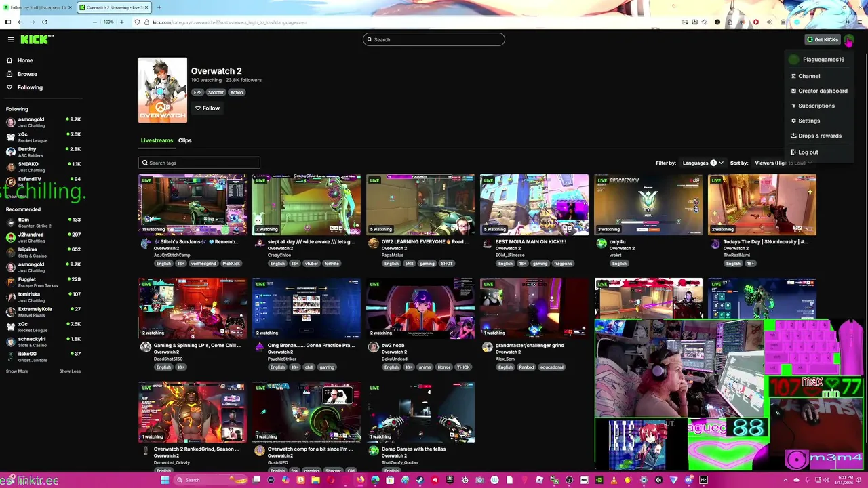Bookmark page with the star icon
The image size is (868, 488).
704,22
